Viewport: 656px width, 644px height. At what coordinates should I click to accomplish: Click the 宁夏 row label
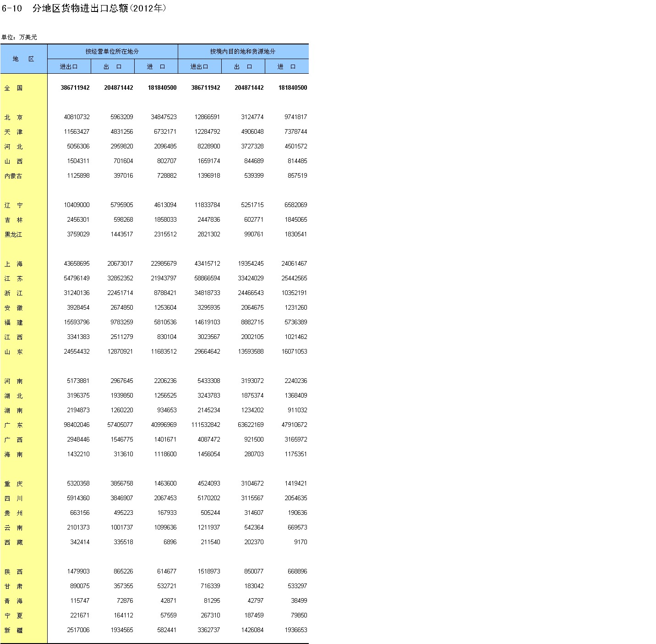pyautogui.click(x=14, y=616)
